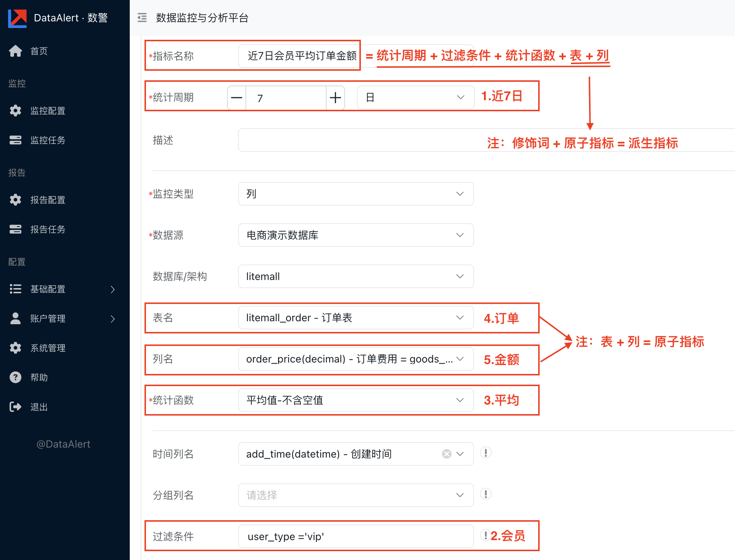Open the 监控类型 dropdown

click(356, 194)
